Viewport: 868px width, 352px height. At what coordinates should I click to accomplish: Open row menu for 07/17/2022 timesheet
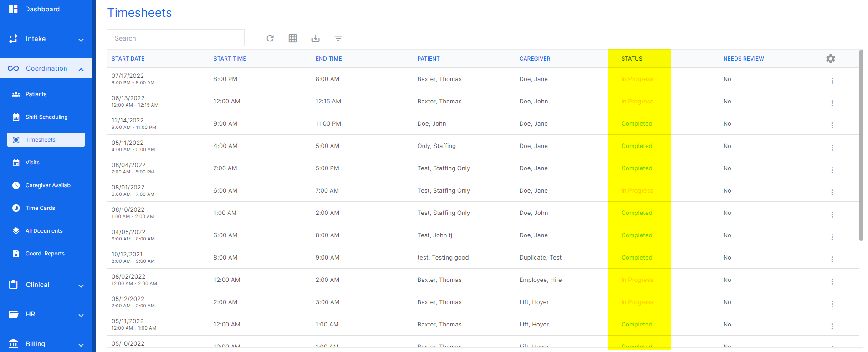pyautogui.click(x=832, y=81)
